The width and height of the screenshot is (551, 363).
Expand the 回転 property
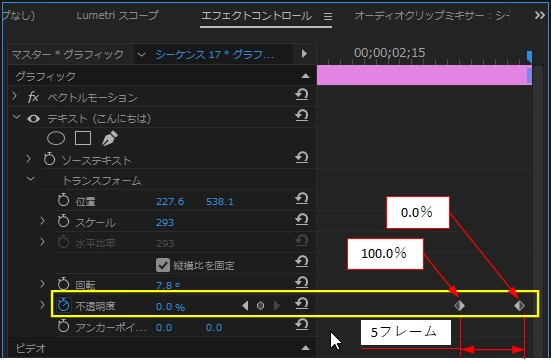[x=43, y=283]
